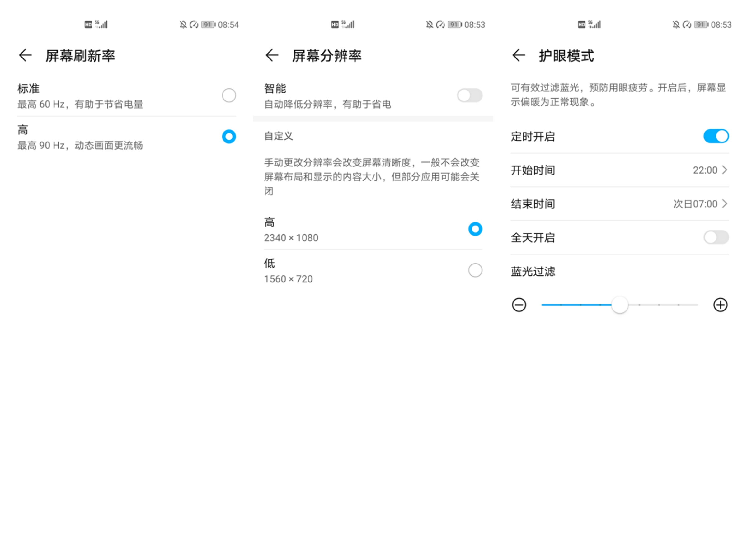The width and height of the screenshot is (747, 560).
Task: Tap battery 91 icon in 屏幕刷新率 status bar
Action: [208, 25]
